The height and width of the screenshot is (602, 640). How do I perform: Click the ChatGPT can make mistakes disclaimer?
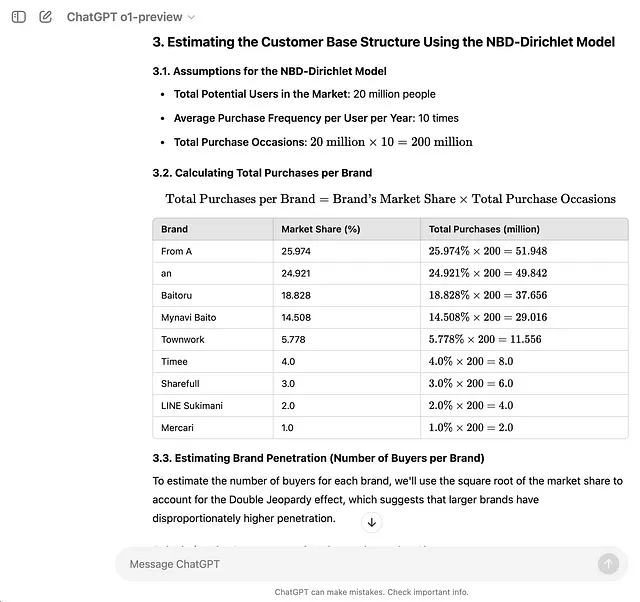tap(371, 592)
